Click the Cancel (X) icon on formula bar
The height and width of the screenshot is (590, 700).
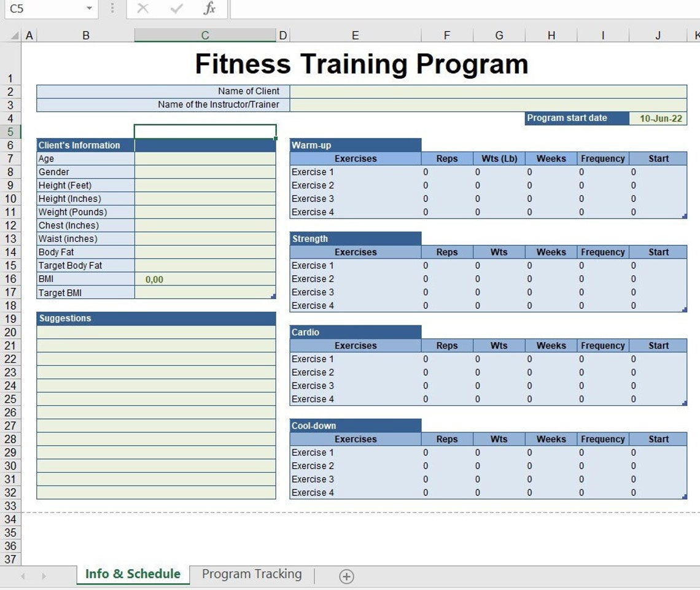click(142, 9)
